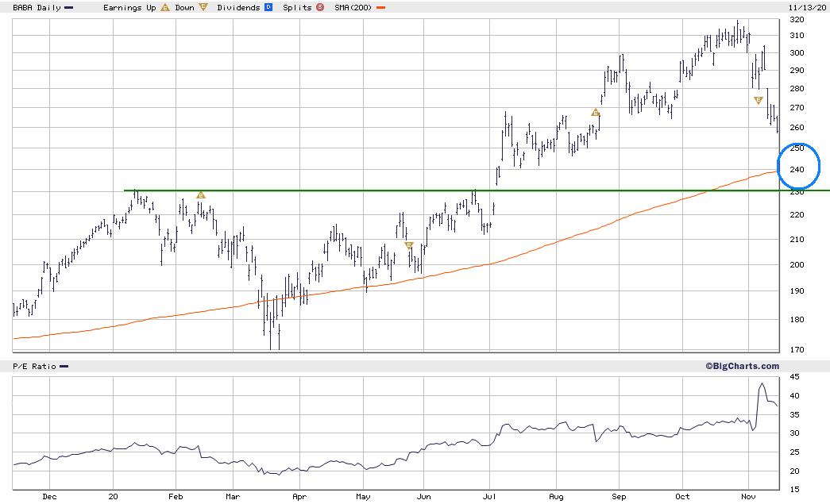
Task: Select the 'BABA Daily' chart title text
Action: (x=37, y=7)
